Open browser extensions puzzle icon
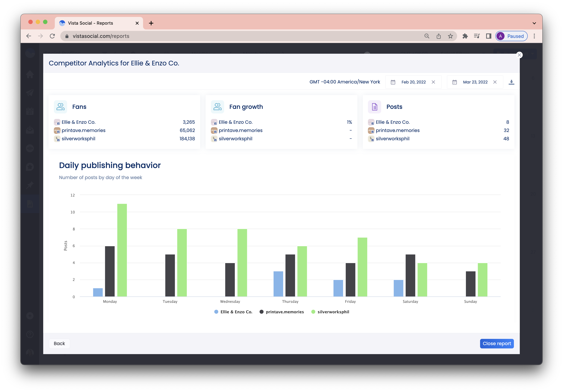This screenshot has width=563, height=392. [x=465, y=36]
